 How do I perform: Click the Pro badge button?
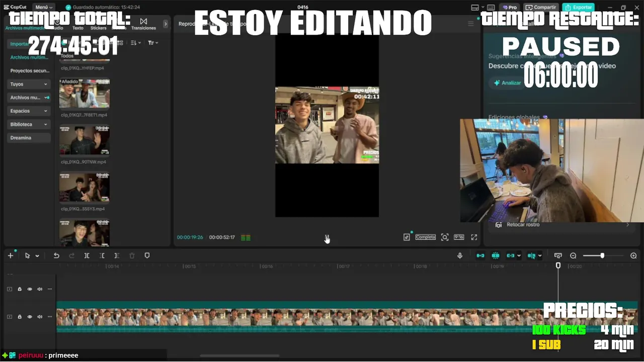(x=510, y=8)
